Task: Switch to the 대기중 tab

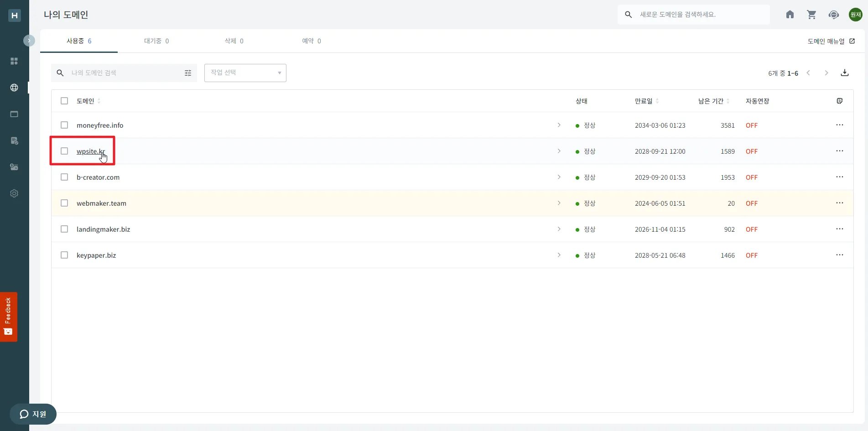Action: pyautogui.click(x=156, y=41)
